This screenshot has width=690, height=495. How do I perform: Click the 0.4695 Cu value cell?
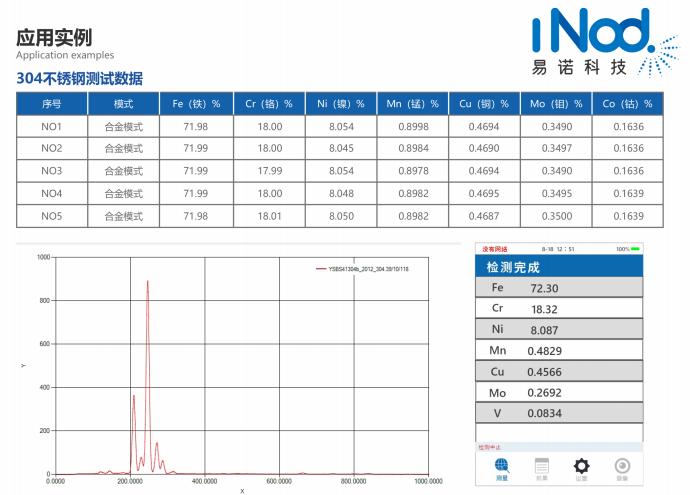click(x=484, y=194)
